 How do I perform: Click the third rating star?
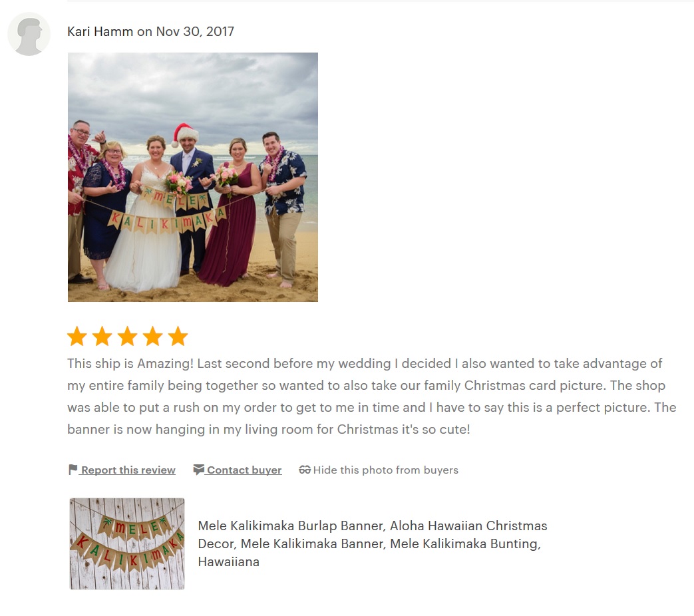128,336
